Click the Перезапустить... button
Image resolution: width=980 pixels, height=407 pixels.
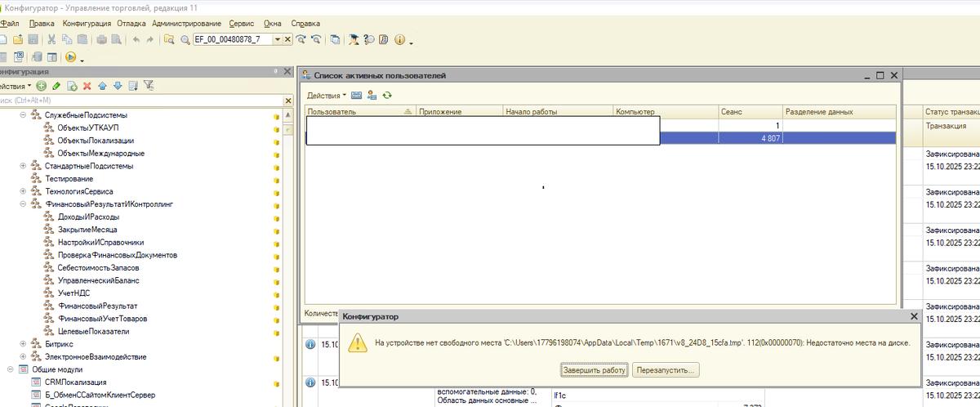(666, 370)
